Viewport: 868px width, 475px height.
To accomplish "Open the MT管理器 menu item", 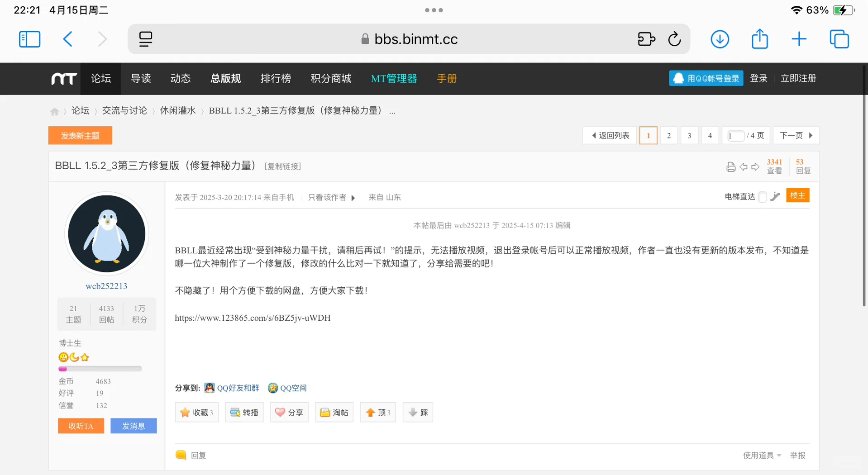I will pyautogui.click(x=393, y=78).
